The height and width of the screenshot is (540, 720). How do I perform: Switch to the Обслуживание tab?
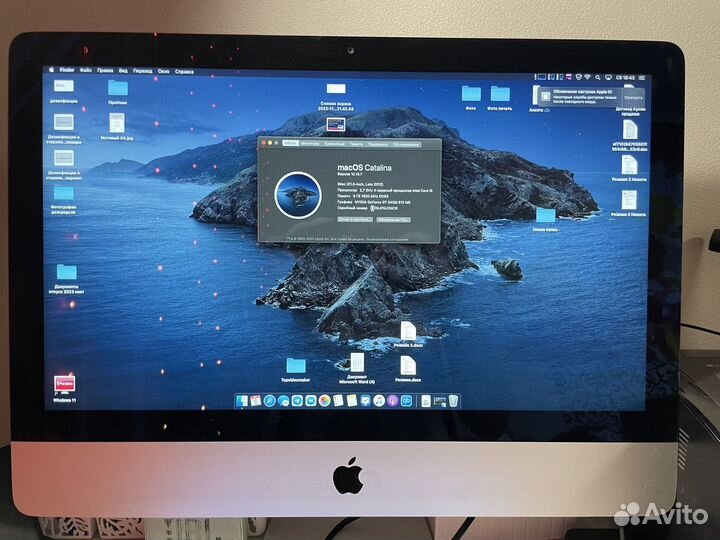(406, 145)
